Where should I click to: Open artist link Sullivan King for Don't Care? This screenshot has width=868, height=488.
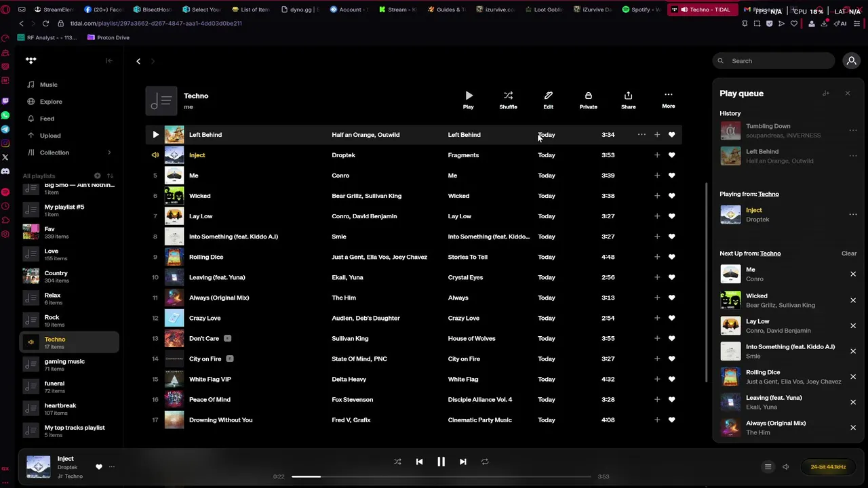coord(350,338)
